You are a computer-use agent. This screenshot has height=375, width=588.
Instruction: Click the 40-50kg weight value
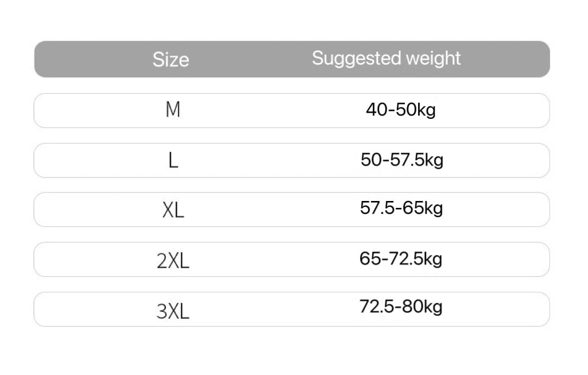[x=401, y=109]
